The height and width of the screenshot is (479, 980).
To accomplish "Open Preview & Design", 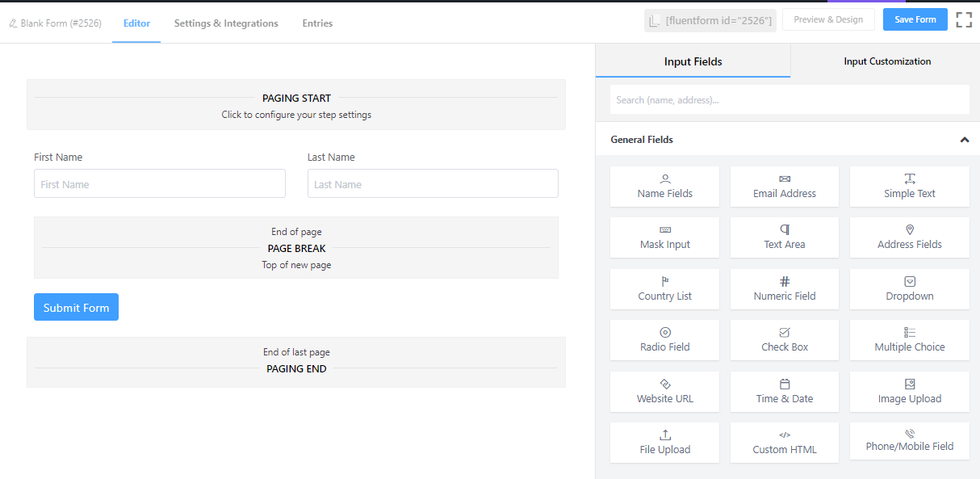I will point(828,19).
